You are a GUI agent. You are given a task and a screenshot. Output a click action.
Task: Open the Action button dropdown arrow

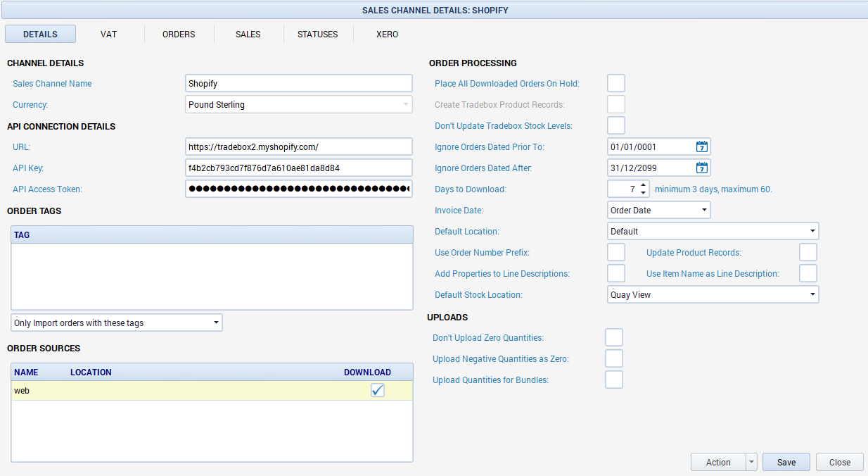751,462
